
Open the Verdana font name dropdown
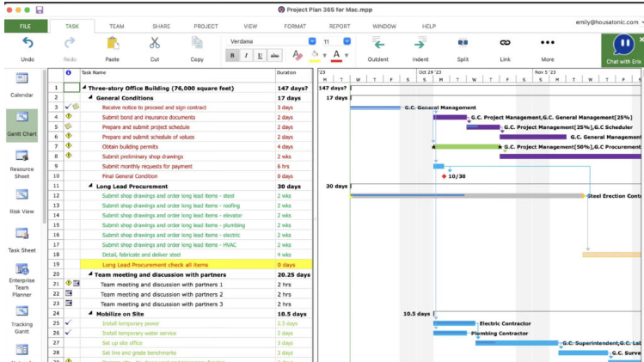tap(311, 41)
